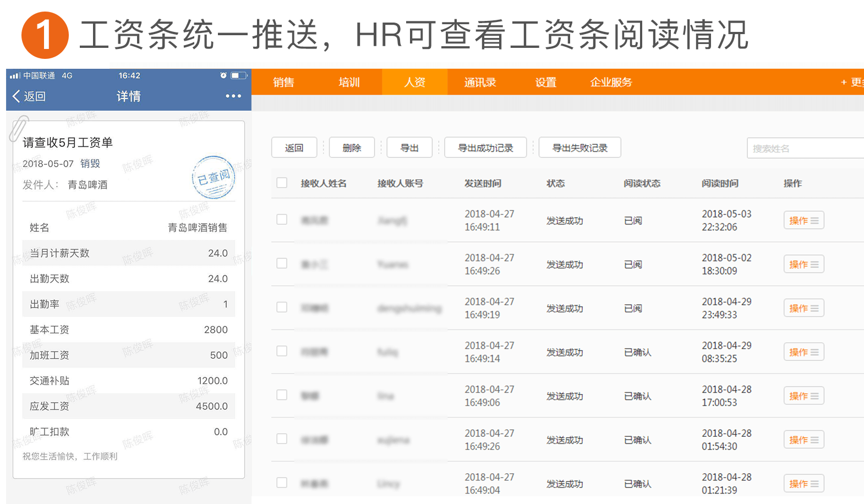The height and width of the screenshot is (504, 864).
Task: Click 已确认 status in row read 08:35:25
Action: point(637,352)
